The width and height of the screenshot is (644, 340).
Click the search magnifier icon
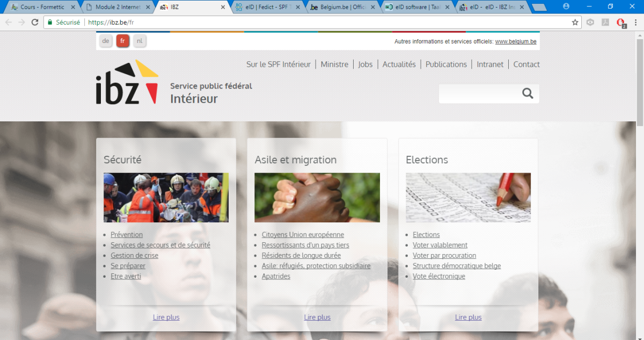pos(528,94)
